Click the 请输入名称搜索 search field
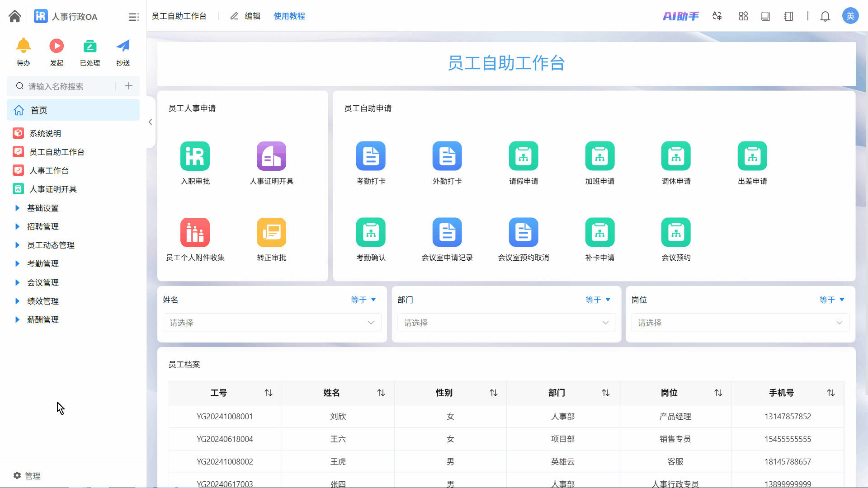868x488 pixels. pyautogui.click(x=68, y=86)
